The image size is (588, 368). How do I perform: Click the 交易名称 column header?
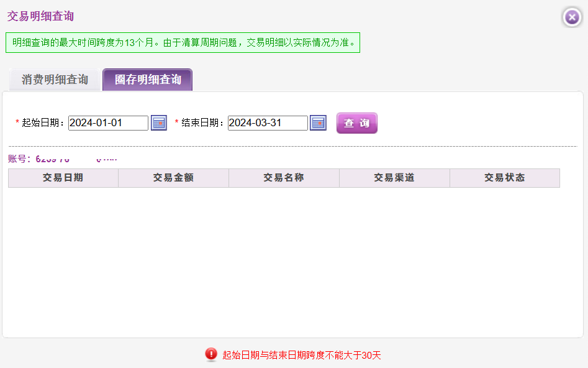[284, 178]
